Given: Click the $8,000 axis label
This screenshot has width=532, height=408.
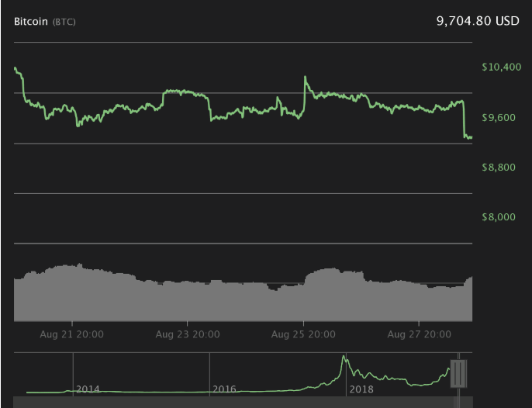Looking at the screenshot, I should (499, 216).
